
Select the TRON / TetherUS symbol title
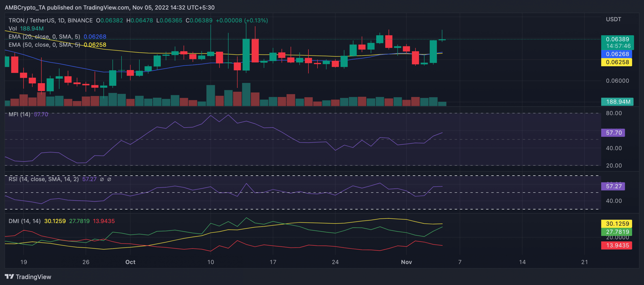click(51, 20)
